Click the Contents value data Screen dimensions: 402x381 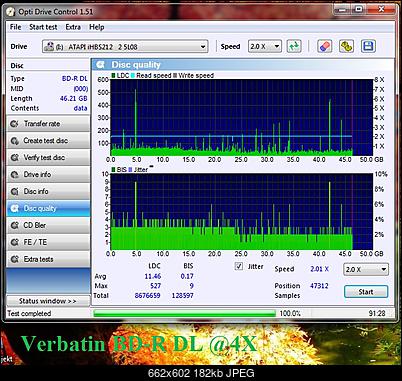click(x=81, y=108)
